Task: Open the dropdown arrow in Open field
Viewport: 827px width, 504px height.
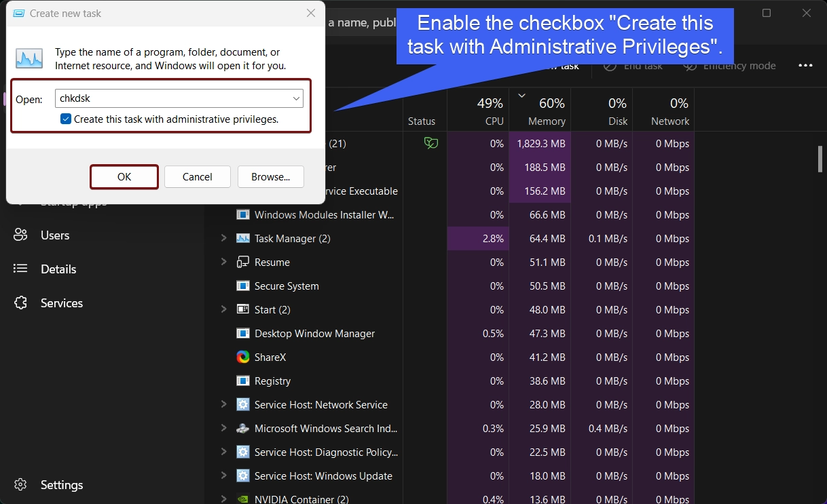Action: coord(296,99)
